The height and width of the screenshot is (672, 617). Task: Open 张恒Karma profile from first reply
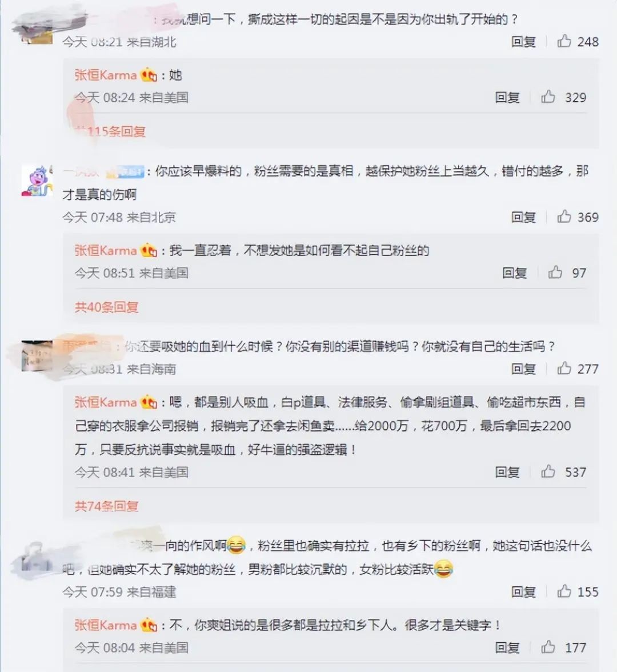[105, 75]
